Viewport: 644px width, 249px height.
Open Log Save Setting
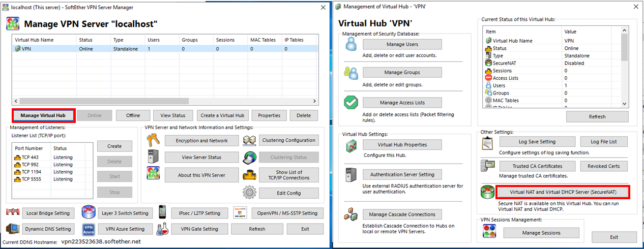coord(537,141)
